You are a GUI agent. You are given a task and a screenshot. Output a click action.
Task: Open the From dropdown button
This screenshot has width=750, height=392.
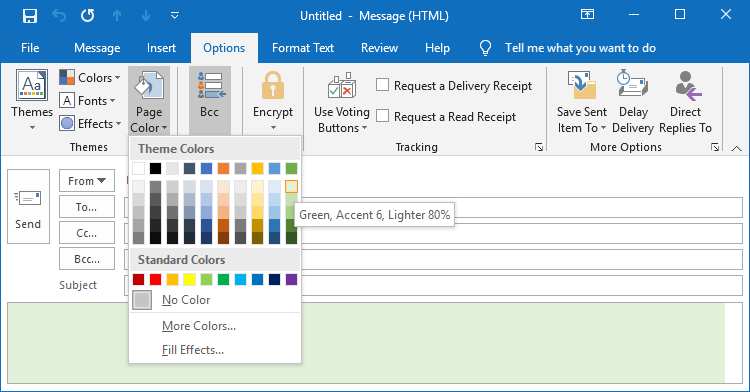pyautogui.click(x=87, y=181)
